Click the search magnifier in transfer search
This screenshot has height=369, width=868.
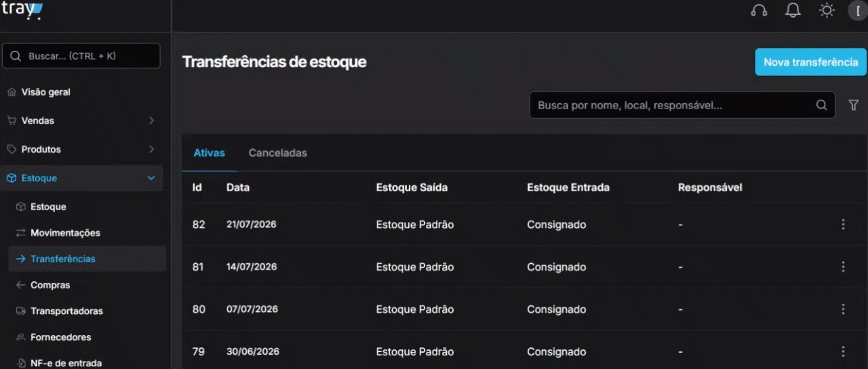pyautogui.click(x=821, y=105)
